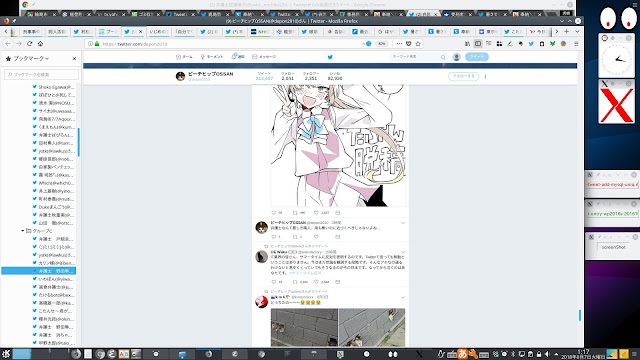
Task: Open the KDE application launcher
Action: [x=5, y=354]
